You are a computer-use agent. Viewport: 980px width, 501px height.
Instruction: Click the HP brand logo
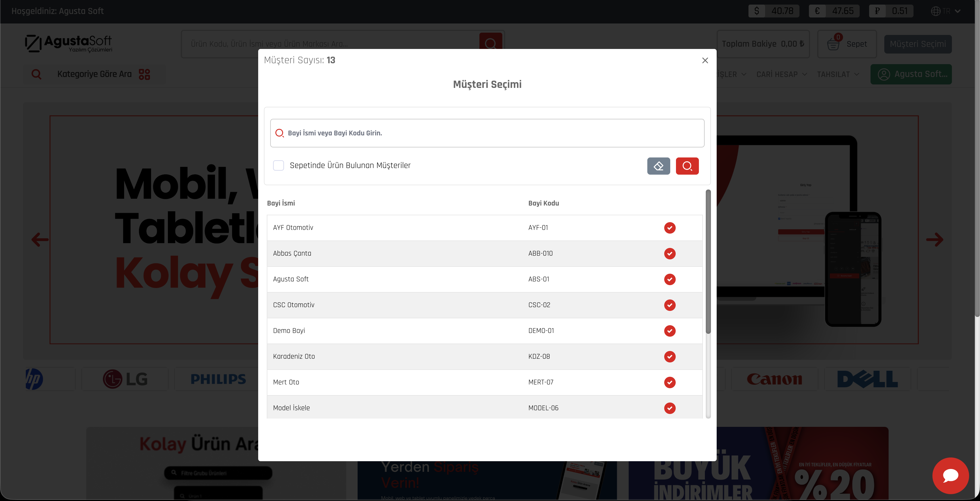tap(34, 379)
